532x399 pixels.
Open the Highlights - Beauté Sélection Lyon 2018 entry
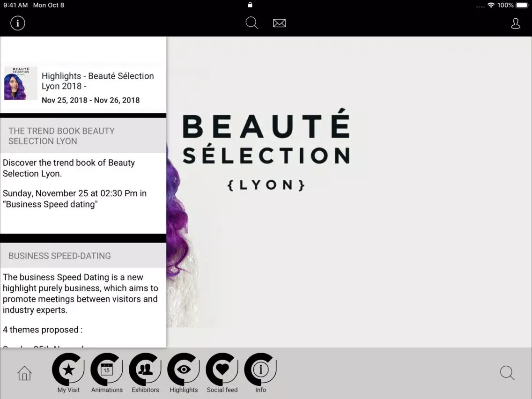[97, 81]
